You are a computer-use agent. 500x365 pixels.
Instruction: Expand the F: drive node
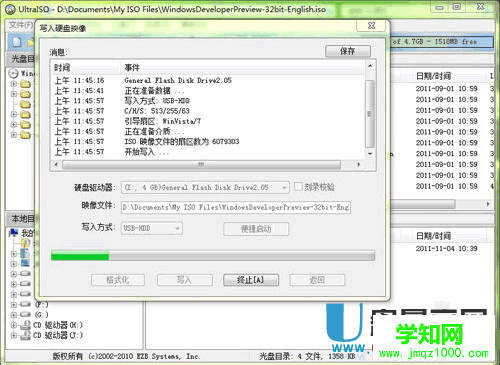14,304
